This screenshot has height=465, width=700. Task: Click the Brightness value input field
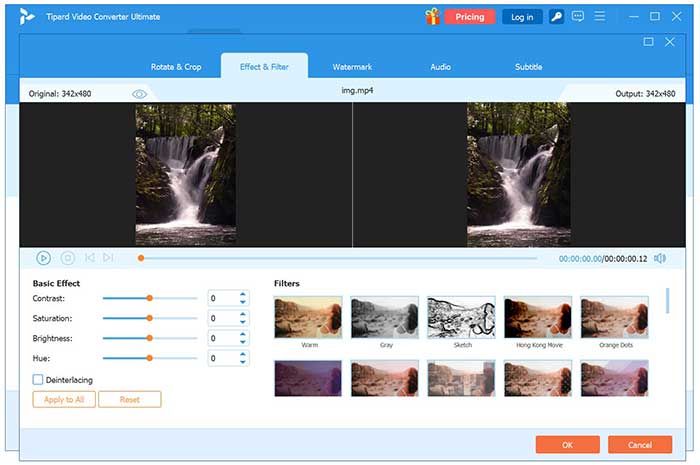[x=221, y=338]
